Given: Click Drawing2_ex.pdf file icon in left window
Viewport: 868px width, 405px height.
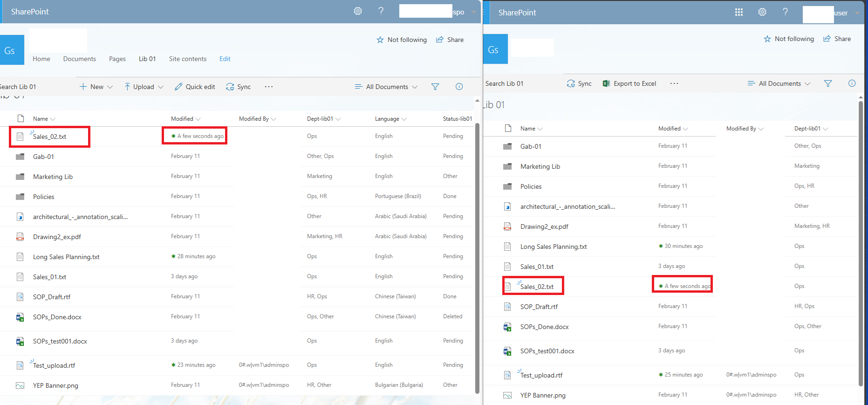Looking at the screenshot, I should pyautogui.click(x=20, y=237).
